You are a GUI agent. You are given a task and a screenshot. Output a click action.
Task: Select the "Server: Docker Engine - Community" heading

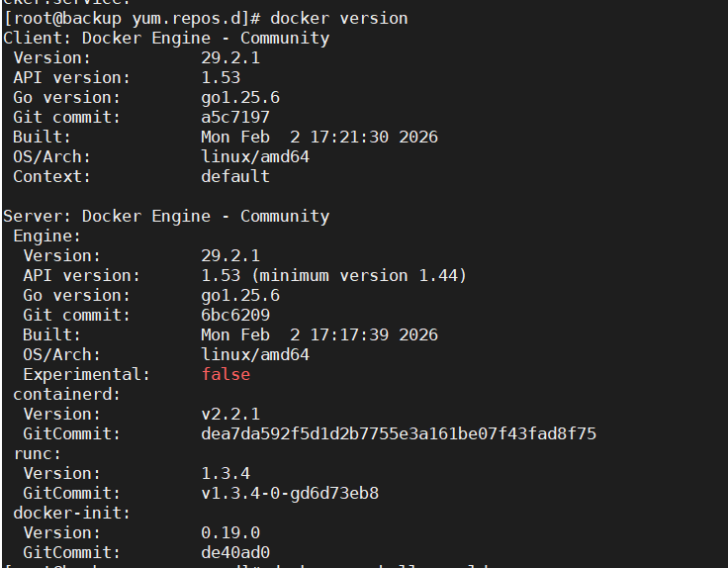click(166, 216)
